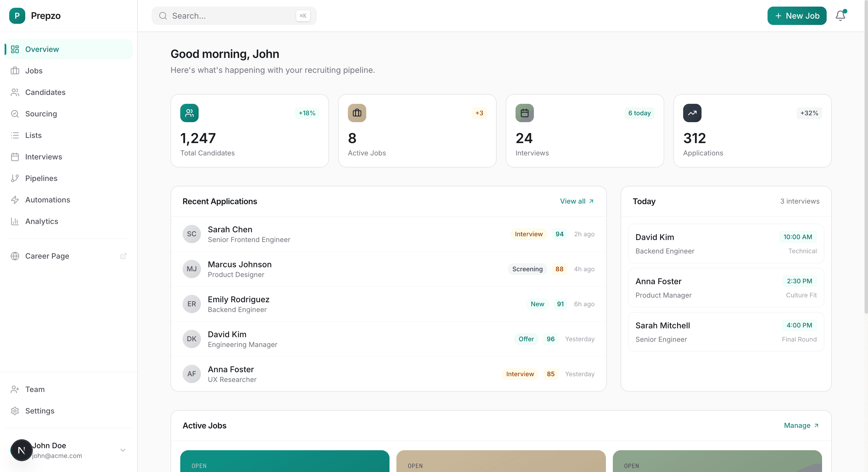Expand the John Doe account menu chevron

[123, 450]
